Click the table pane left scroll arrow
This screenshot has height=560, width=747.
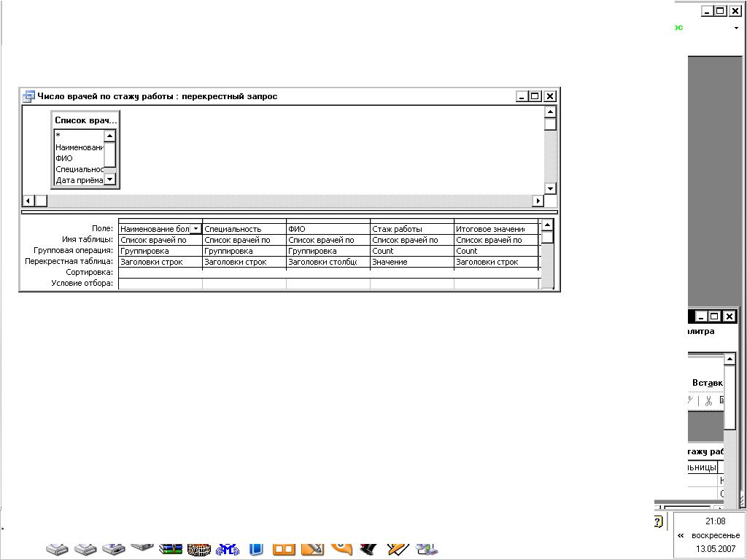[x=28, y=201]
